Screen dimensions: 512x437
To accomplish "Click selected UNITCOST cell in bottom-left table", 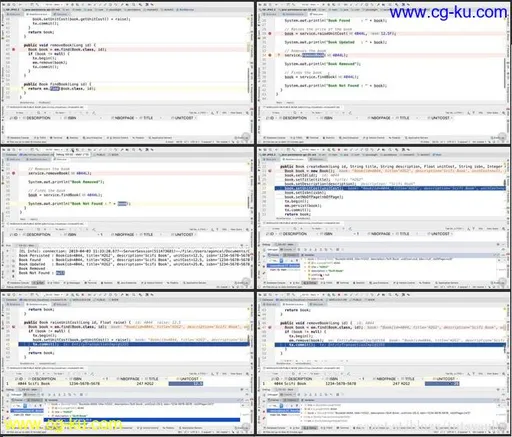I will [186, 384].
